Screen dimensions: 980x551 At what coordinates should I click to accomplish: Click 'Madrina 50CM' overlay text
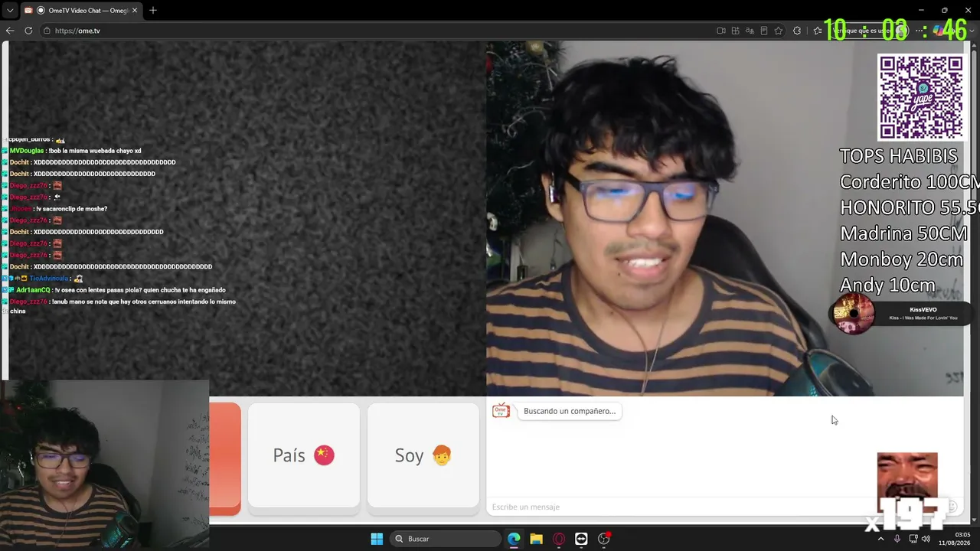pyautogui.click(x=903, y=233)
